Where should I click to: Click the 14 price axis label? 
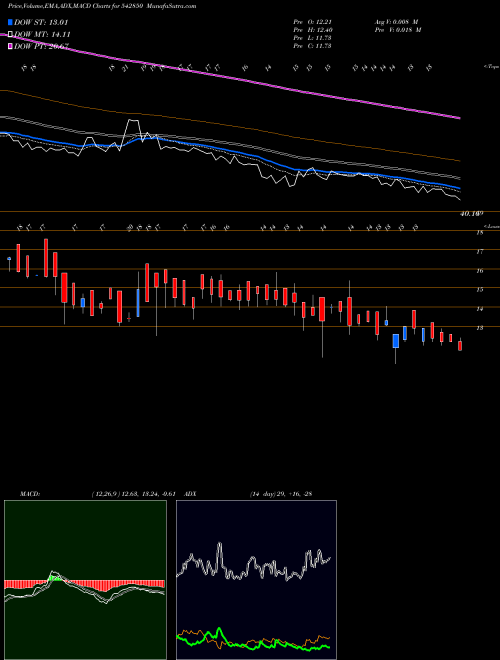(479, 309)
